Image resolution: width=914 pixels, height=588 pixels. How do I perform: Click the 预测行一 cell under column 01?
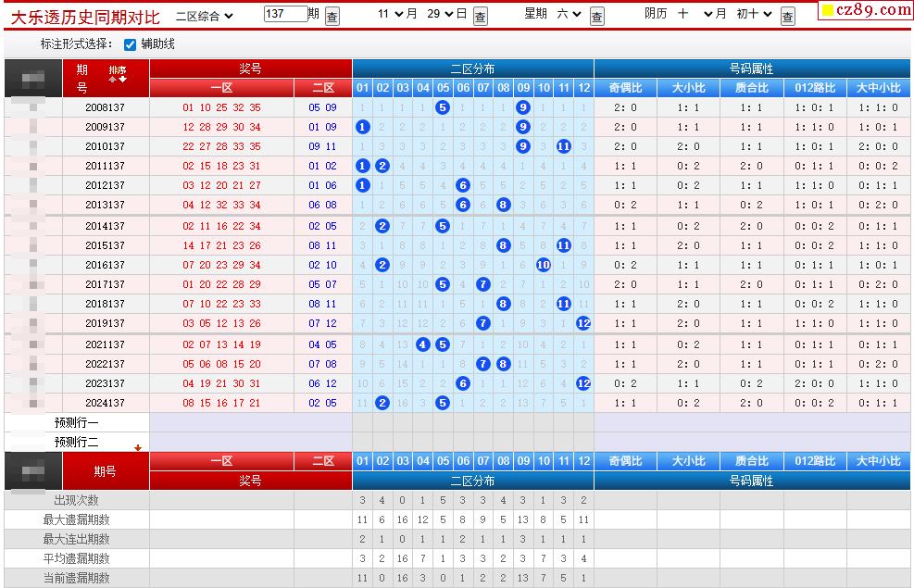[363, 422]
